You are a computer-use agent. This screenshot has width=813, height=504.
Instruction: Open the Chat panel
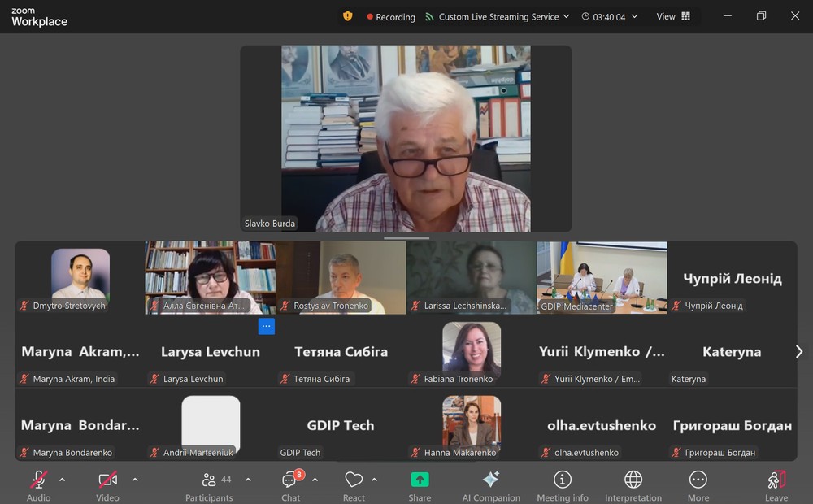(x=290, y=485)
